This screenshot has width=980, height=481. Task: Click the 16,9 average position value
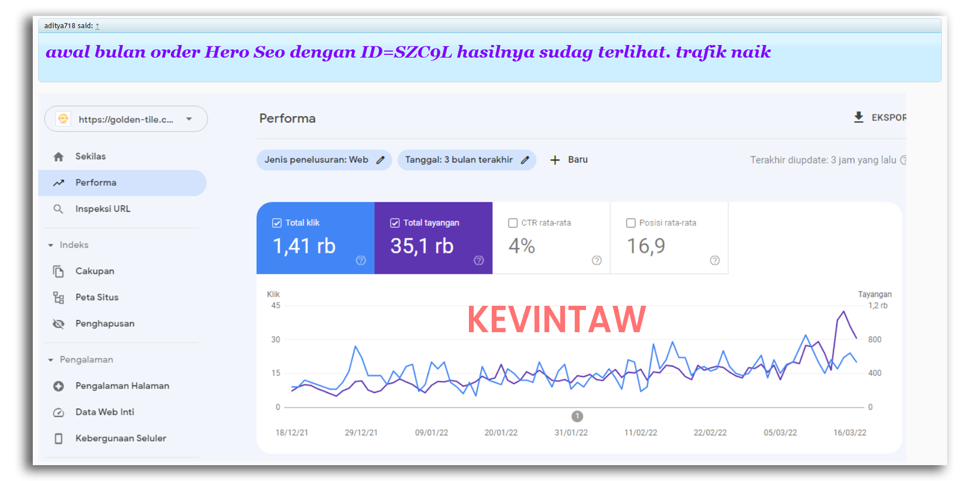coord(646,246)
